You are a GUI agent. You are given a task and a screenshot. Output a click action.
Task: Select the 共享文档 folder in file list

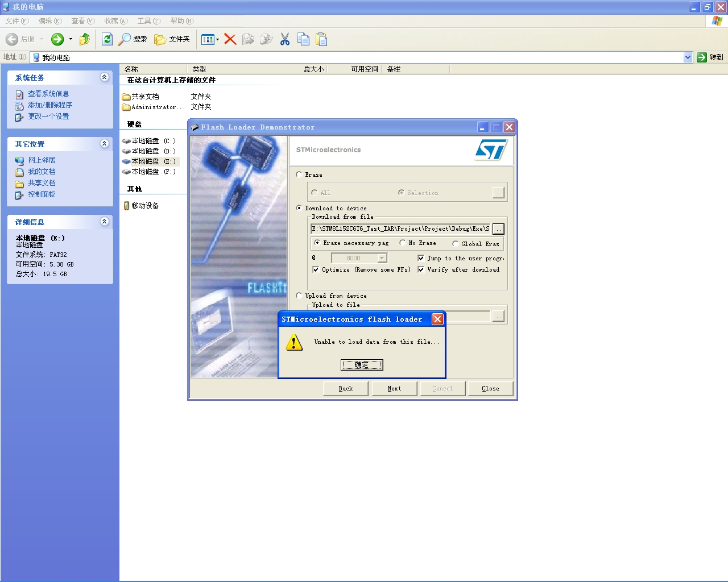[140, 97]
